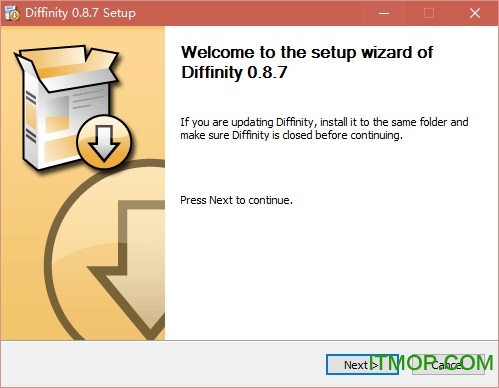Click the "Press Next to continue." text
The width and height of the screenshot is (499, 388).
point(236,200)
